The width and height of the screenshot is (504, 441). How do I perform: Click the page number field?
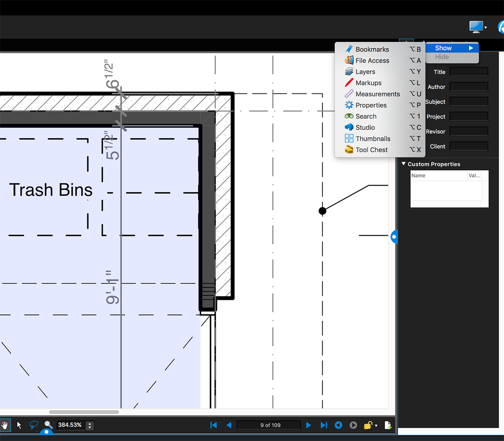[269, 425]
